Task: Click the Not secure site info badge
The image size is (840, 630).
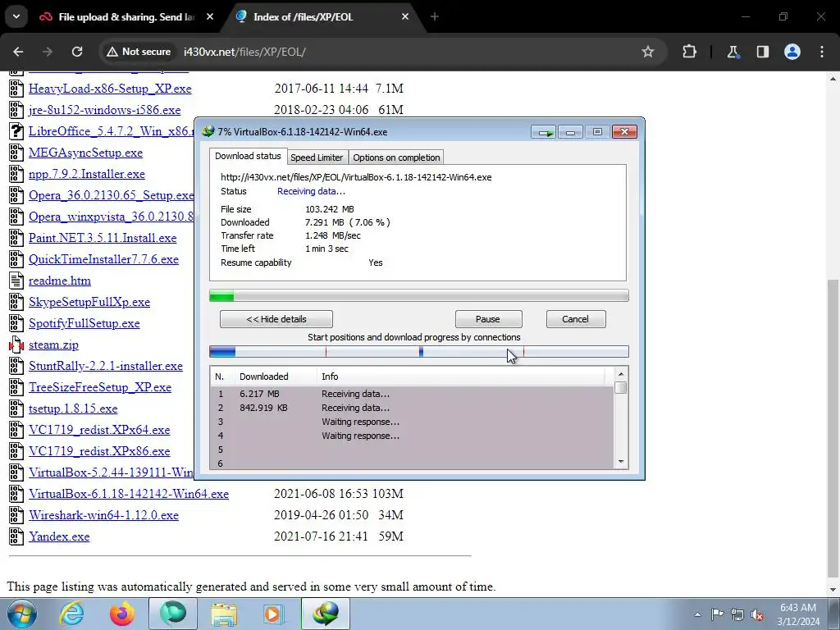Action: click(x=138, y=52)
